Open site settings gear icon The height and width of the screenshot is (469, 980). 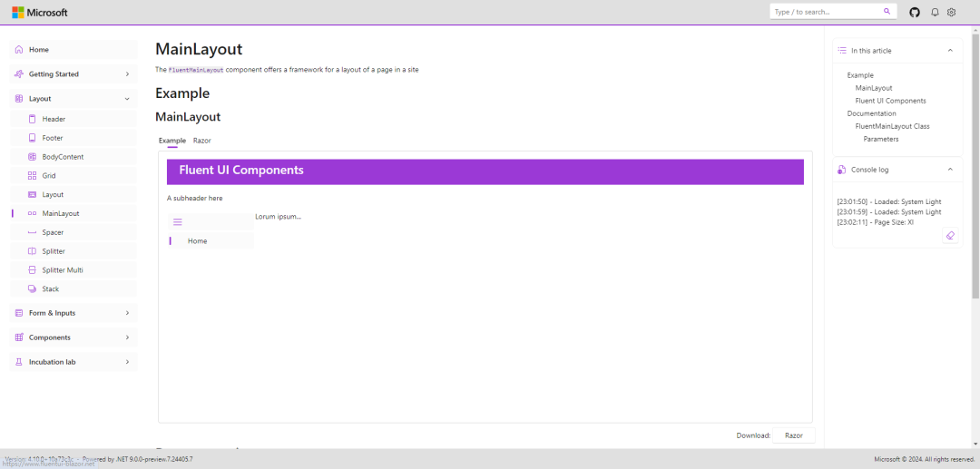(x=951, y=12)
